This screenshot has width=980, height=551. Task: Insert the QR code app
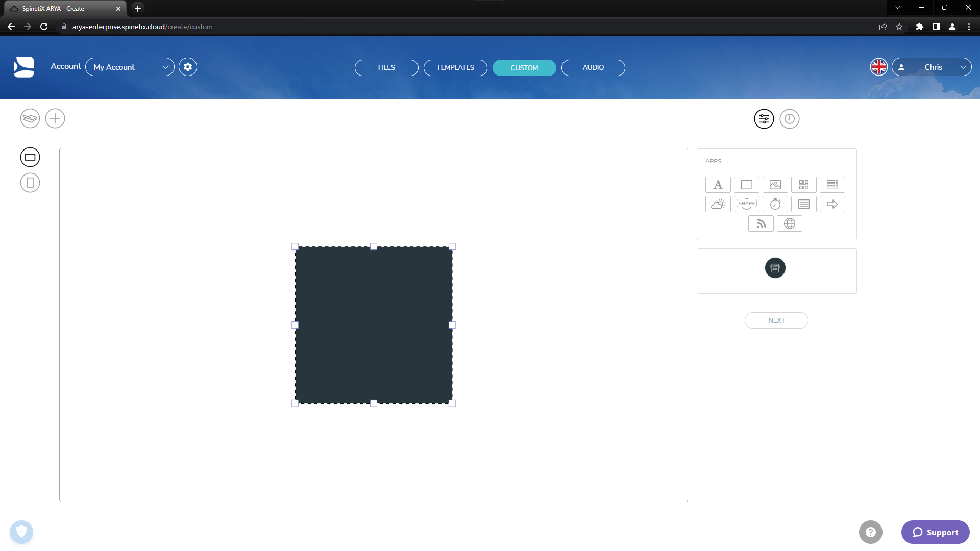(x=804, y=185)
